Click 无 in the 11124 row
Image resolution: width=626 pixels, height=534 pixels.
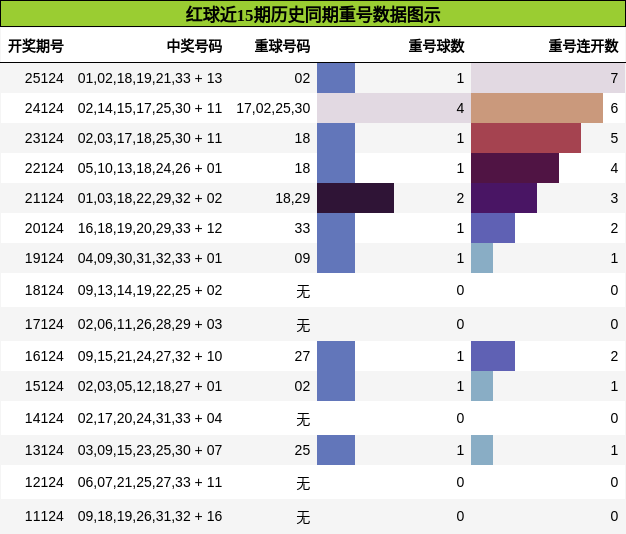click(303, 517)
